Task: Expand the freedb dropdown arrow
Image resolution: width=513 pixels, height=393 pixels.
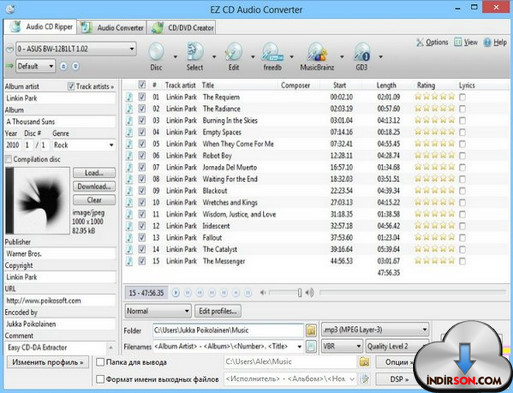Action: (x=292, y=57)
